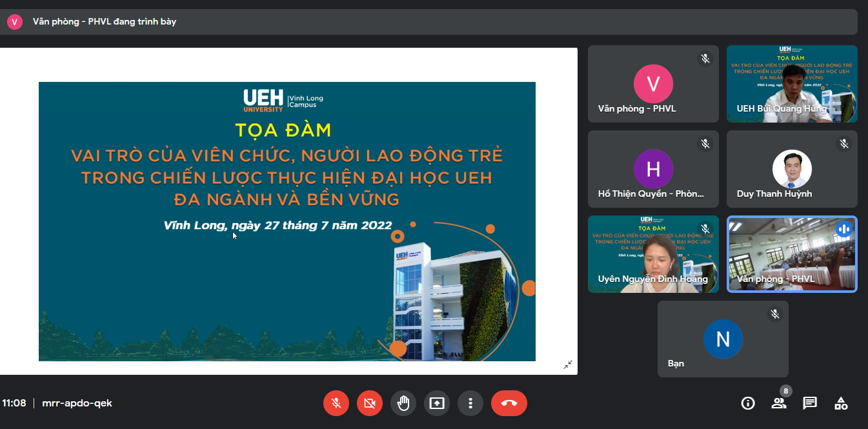
Task: Click the present now screen share button
Action: (x=437, y=403)
